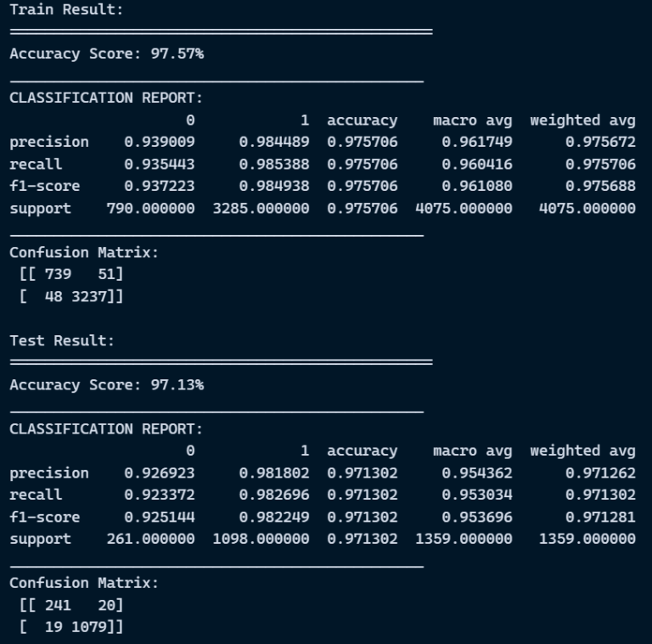The height and width of the screenshot is (644, 652).
Task: Click the first CLASSIFICATION REPORT label
Action: (106, 98)
